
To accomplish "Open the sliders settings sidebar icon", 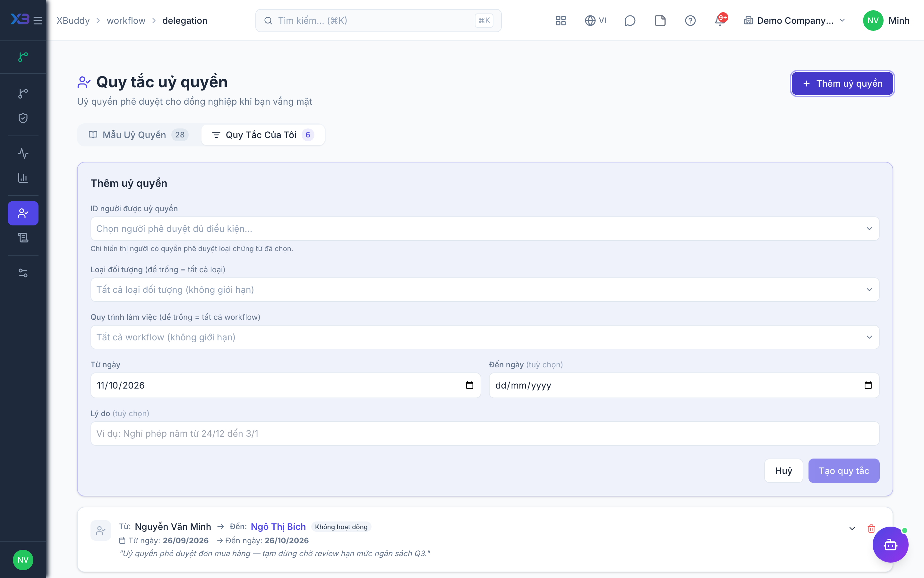I will (23, 273).
